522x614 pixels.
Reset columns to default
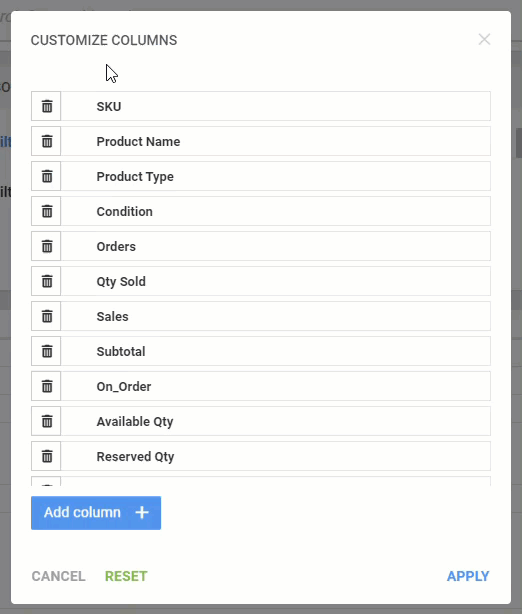(x=126, y=576)
